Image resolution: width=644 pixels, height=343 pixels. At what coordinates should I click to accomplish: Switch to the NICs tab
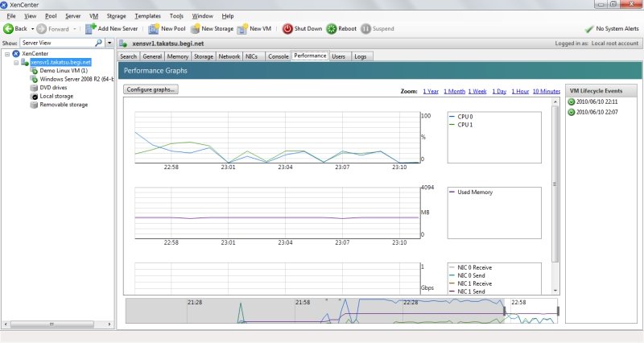[x=252, y=56]
